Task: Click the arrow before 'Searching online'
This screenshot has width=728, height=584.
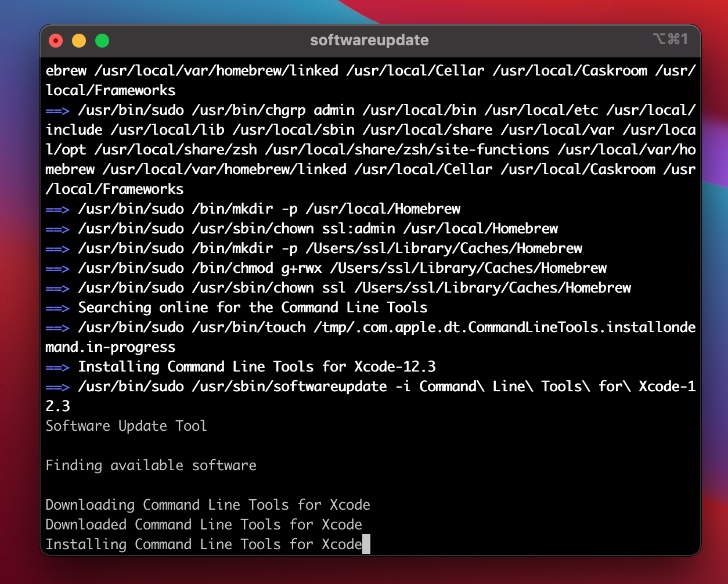Action: 58,308
